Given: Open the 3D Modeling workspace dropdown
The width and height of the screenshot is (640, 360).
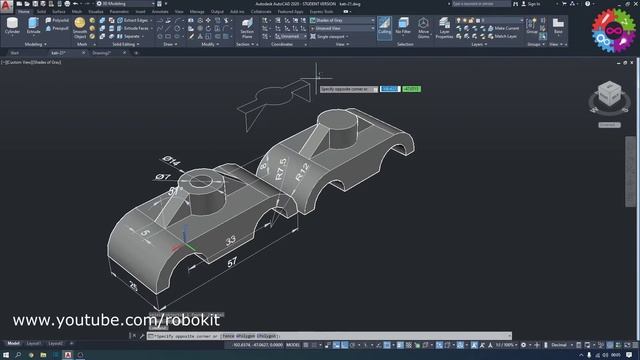Looking at the screenshot, I should [126, 4].
